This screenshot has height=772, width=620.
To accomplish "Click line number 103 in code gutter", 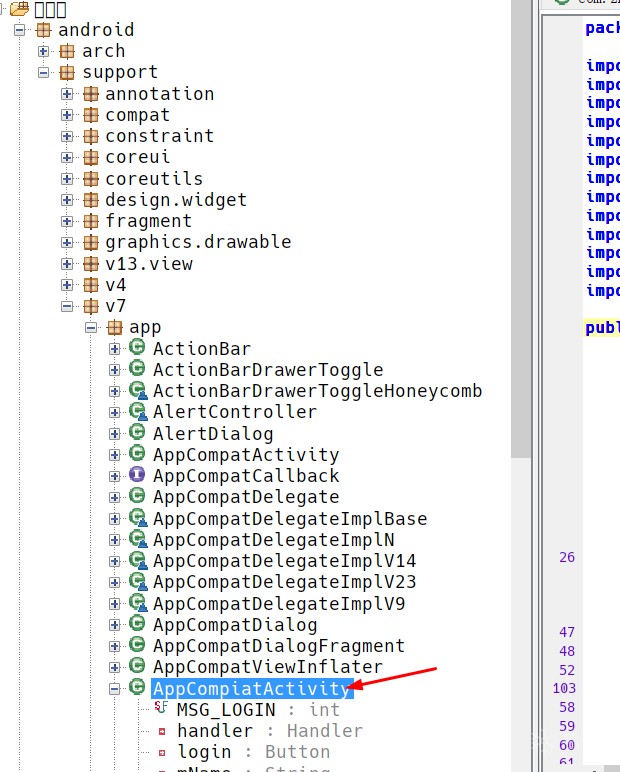I will click(564, 688).
